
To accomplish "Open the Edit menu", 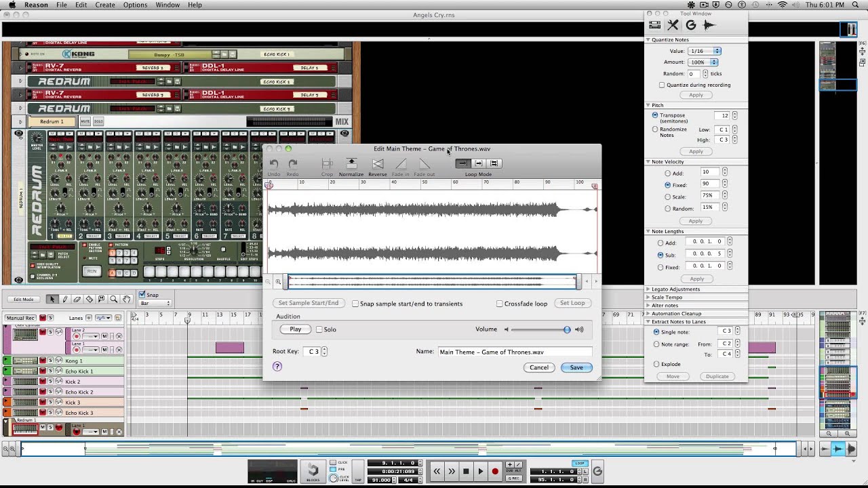I will (x=81, y=5).
